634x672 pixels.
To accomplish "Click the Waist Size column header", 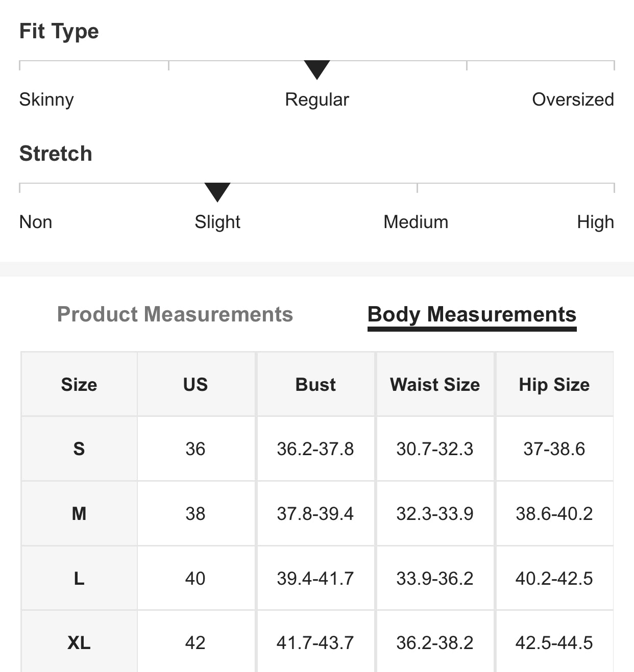I will 435,384.
